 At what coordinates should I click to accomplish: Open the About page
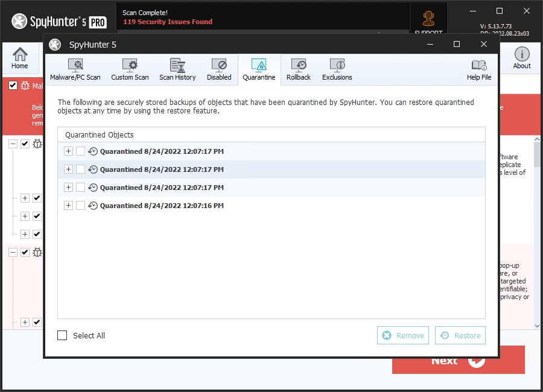[522, 58]
